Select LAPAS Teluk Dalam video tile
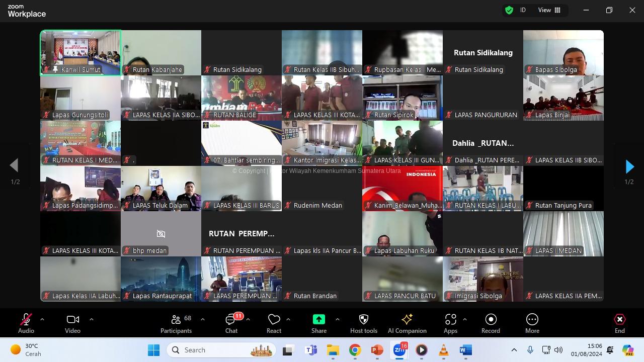This screenshot has height=362, width=644. 161,189
